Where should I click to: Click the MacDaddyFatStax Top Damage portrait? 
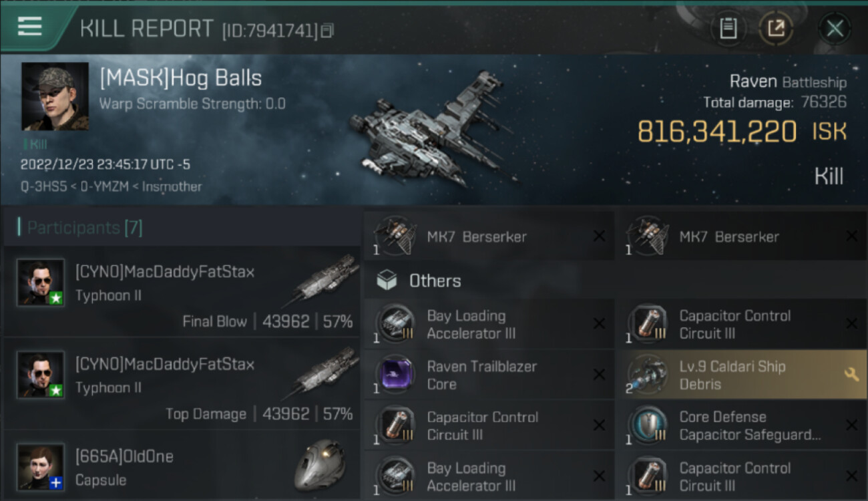click(41, 375)
